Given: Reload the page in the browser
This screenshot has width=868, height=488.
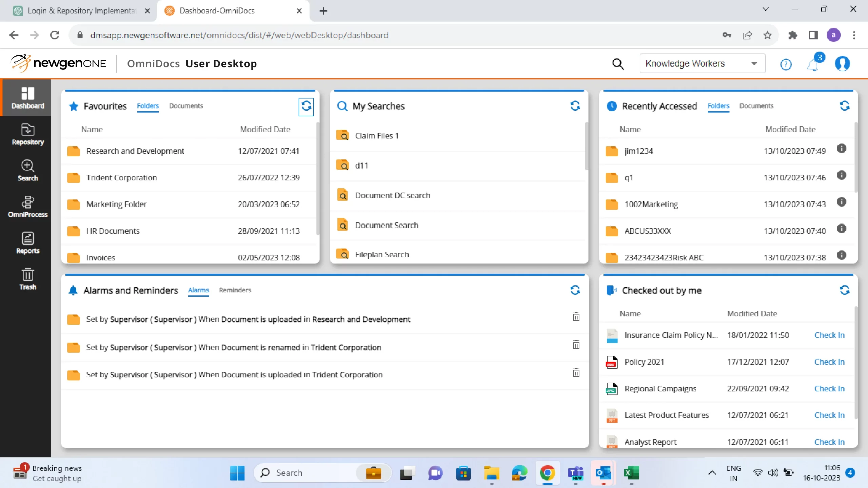Looking at the screenshot, I should pos(55,35).
